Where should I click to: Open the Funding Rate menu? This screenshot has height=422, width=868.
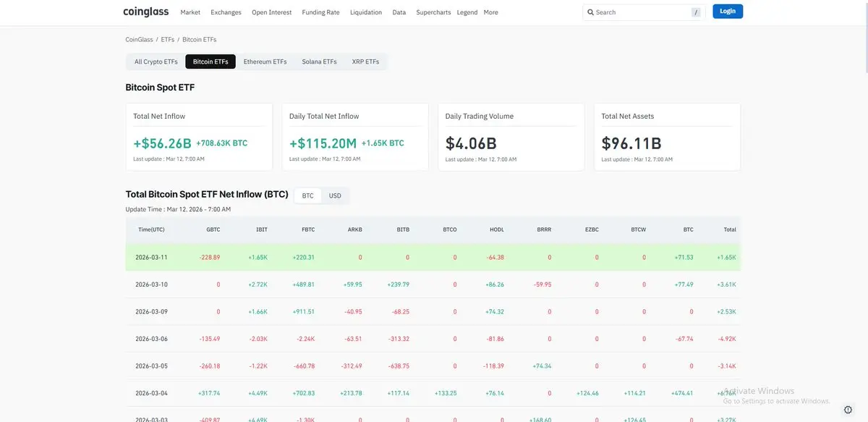click(x=320, y=12)
